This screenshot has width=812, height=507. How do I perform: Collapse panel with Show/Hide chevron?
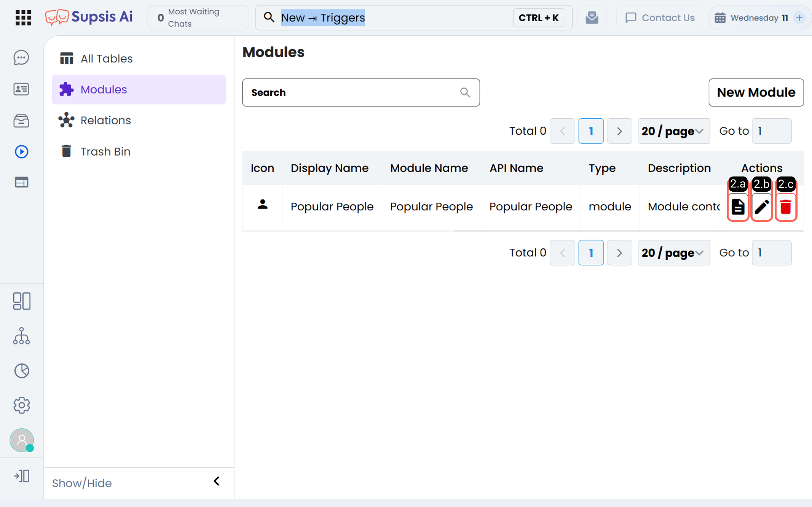(x=216, y=481)
